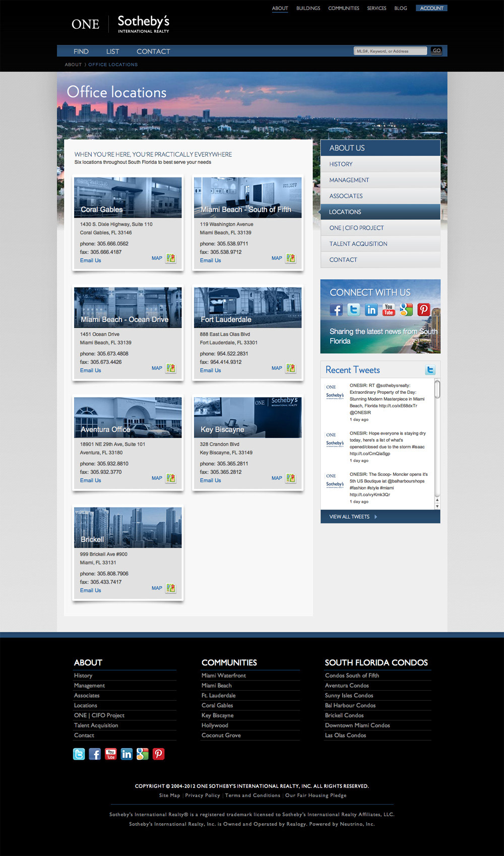Image resolution: width=504 pixels, height=856 pixels.
Task: Open MANAGEMENT in About Us sidebar
Action: click(x=381, y=180)
